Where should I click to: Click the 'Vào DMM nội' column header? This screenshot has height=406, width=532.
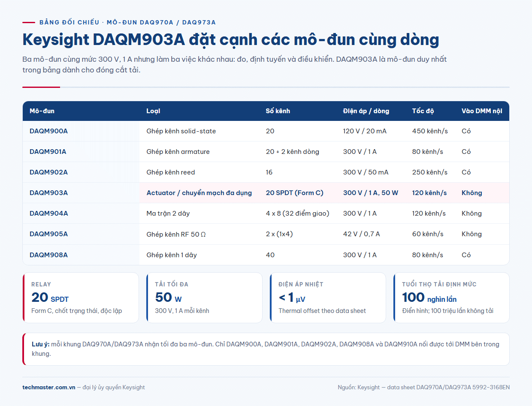(x=482, y=111)
